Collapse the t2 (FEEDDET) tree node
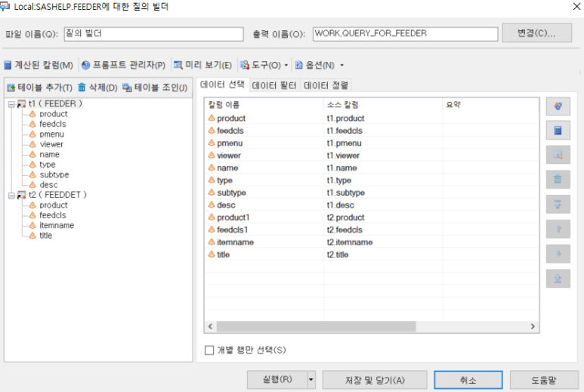584x392 pixels. (11, 196)
